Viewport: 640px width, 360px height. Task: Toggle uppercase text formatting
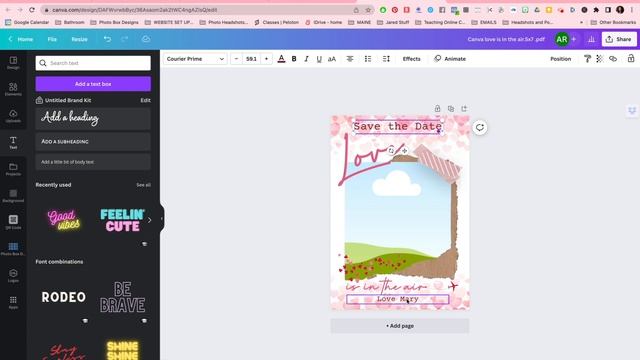[x=332, y=59]
